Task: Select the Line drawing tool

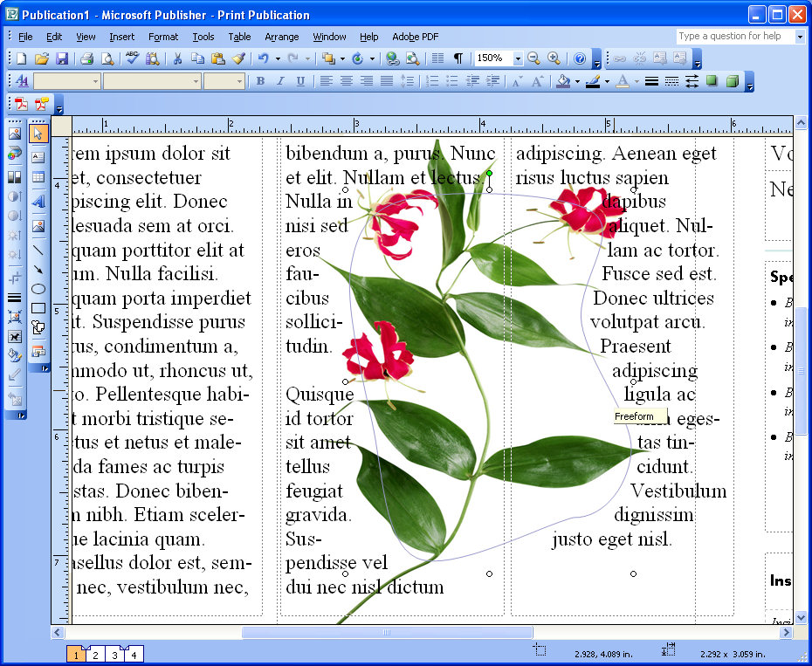Action: click(38, 251)
